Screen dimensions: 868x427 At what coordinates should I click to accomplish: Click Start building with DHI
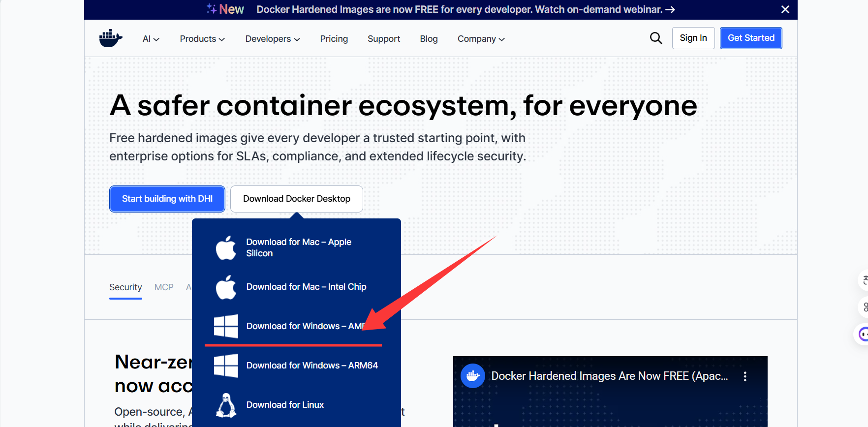pos(167,199)
